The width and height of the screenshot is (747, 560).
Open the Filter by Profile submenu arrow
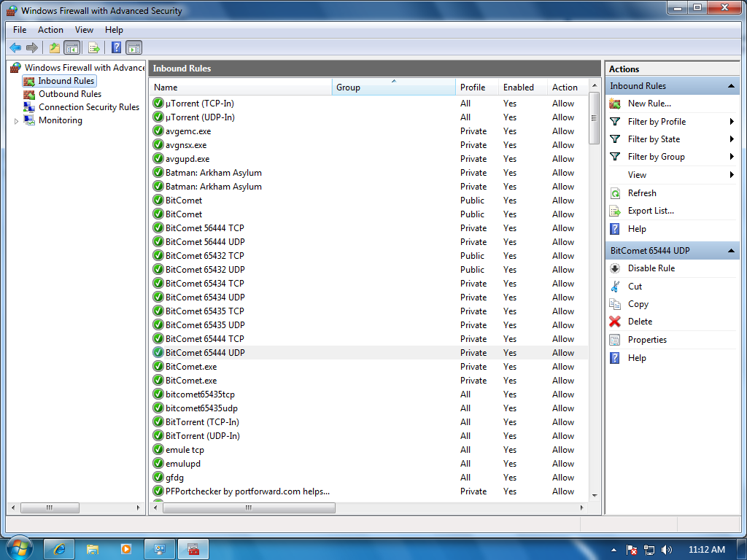pos(732,122)
